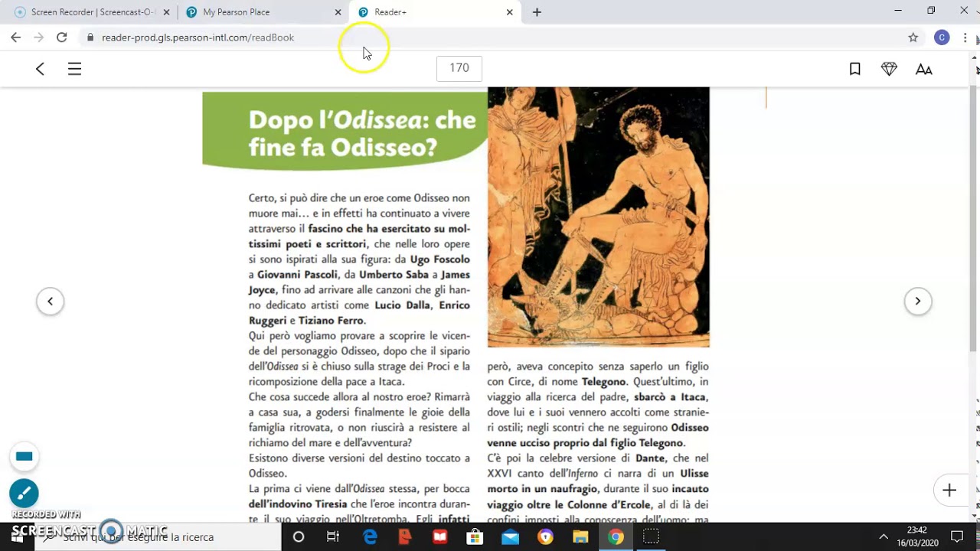This screenshot has height=551, width=980.
Task: Click the page number field showing 170
Action: coord(459,68)
